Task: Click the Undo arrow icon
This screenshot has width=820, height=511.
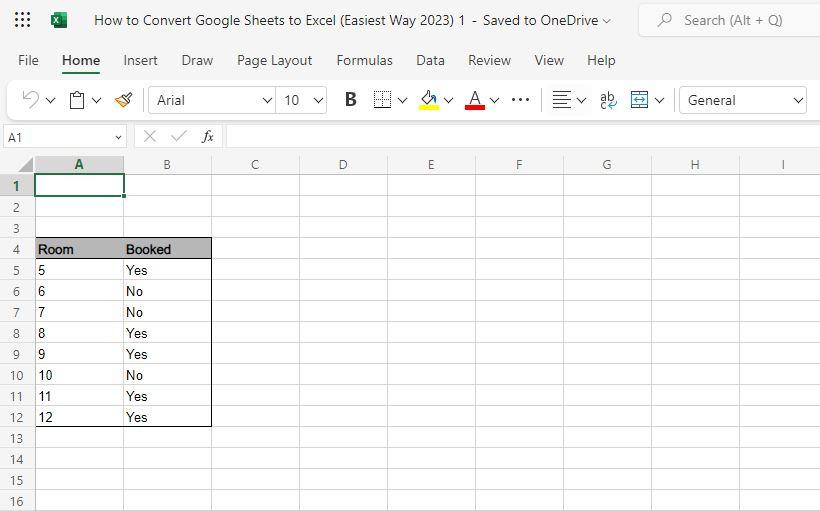Action: [30, 100]
